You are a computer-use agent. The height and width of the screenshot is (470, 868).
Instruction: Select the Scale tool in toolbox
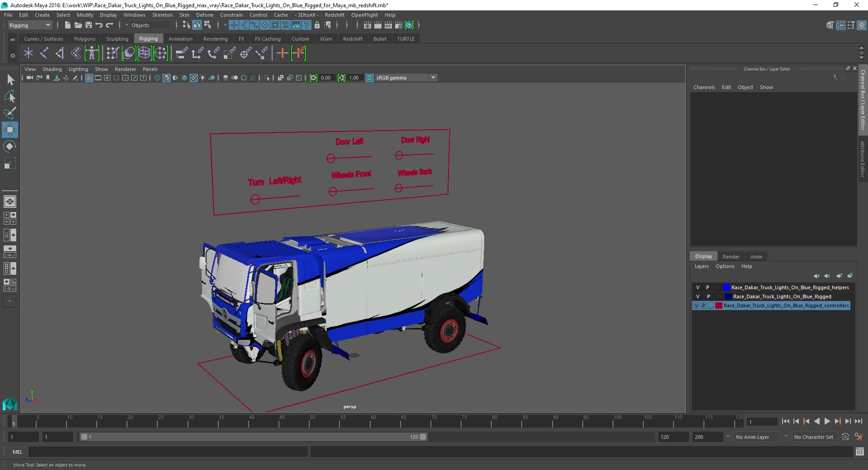(x=9, y=163)
